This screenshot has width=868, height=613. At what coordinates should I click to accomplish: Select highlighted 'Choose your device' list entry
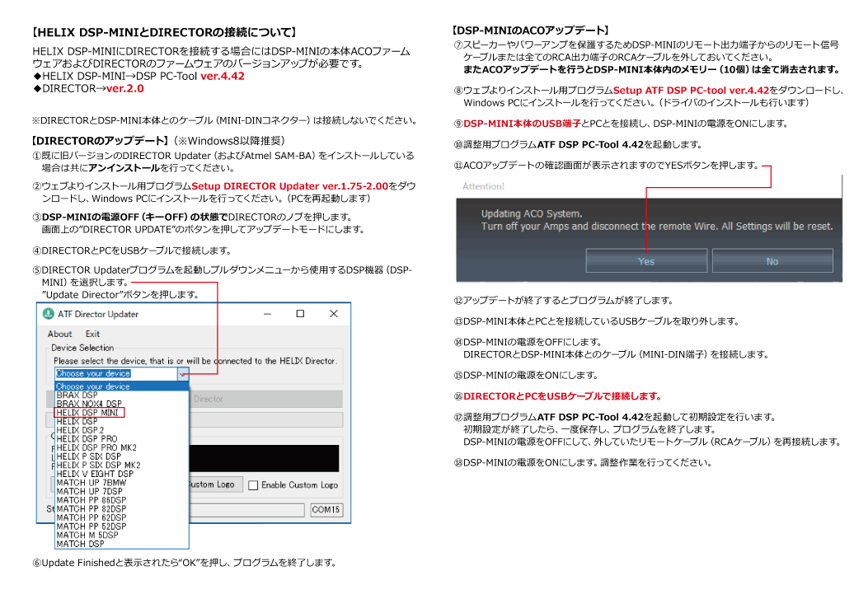[122, 386]
